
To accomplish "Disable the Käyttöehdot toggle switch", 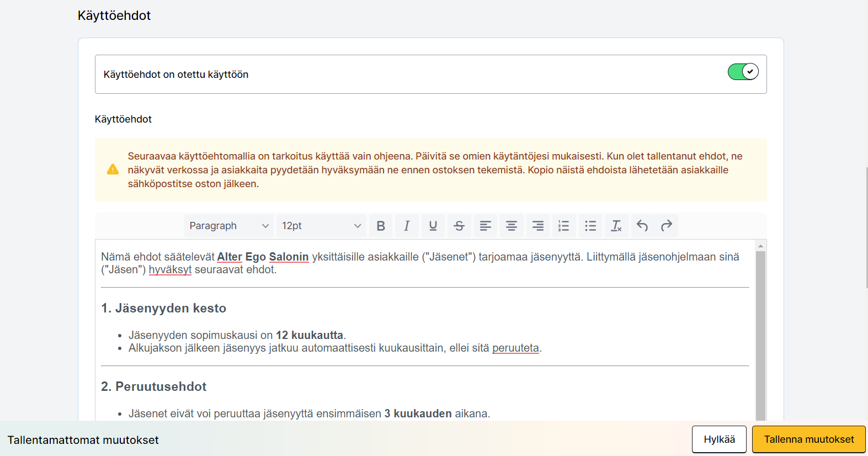I will pyautogui.click(x=743, y=72).
